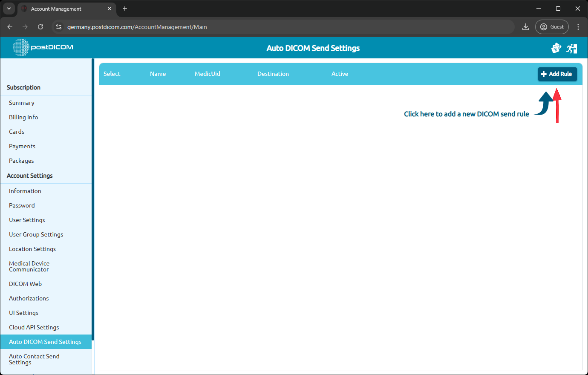Open Medical Device Communicator settings
The height and width of the screenshot is (375, 588).
pyautogui.click(x=29, y=266)
